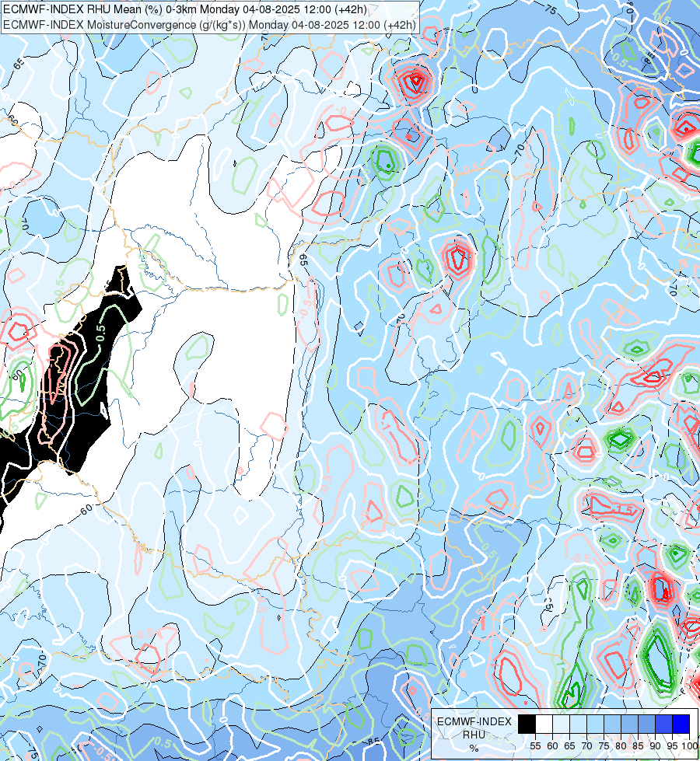Click the 60–65 pale blue legend swatch
Image resolution: width=700 pixels, height=761 pixels.
561,724
